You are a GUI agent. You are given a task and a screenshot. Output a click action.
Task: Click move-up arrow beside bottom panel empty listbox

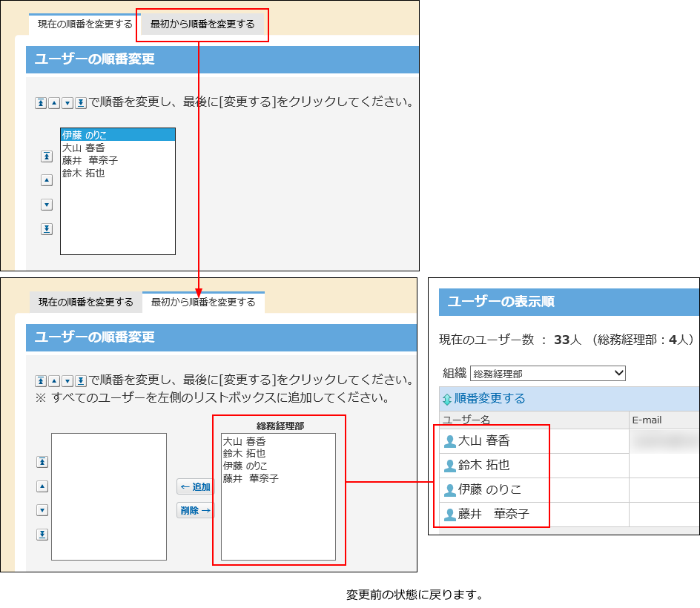[42, 486]
